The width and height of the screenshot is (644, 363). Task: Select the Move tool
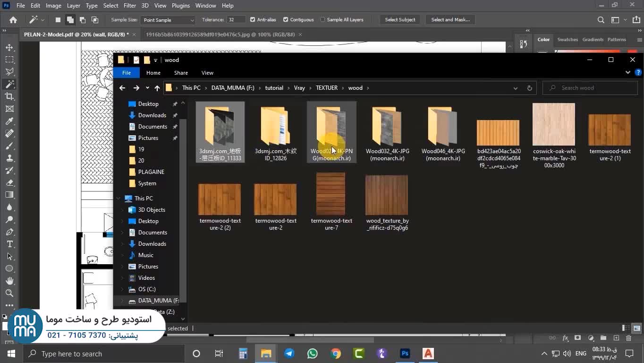9,48
